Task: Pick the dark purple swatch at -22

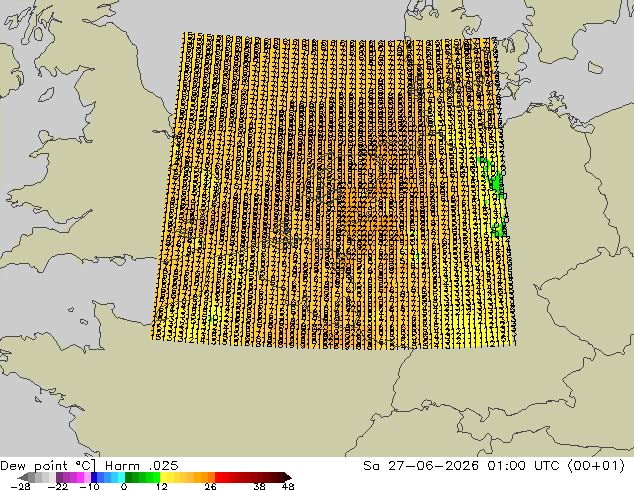Action: (59, 477)
